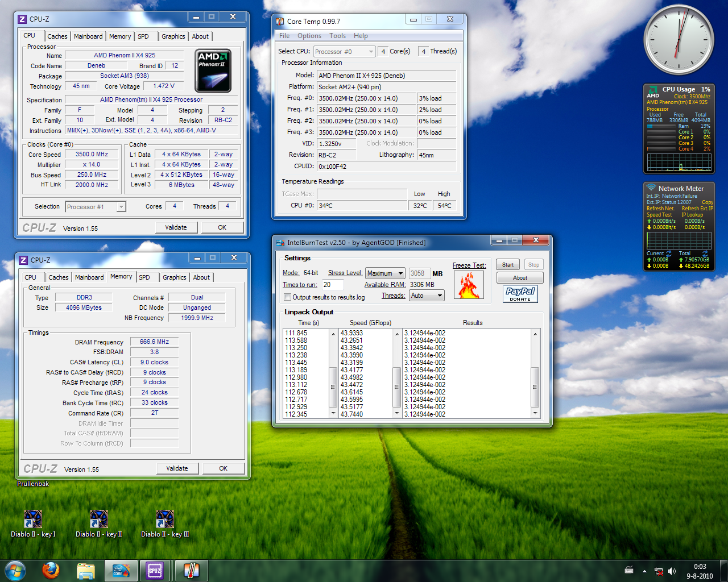Click the Core Temp thermometer taskbar icon

click(x=191, y=570)
